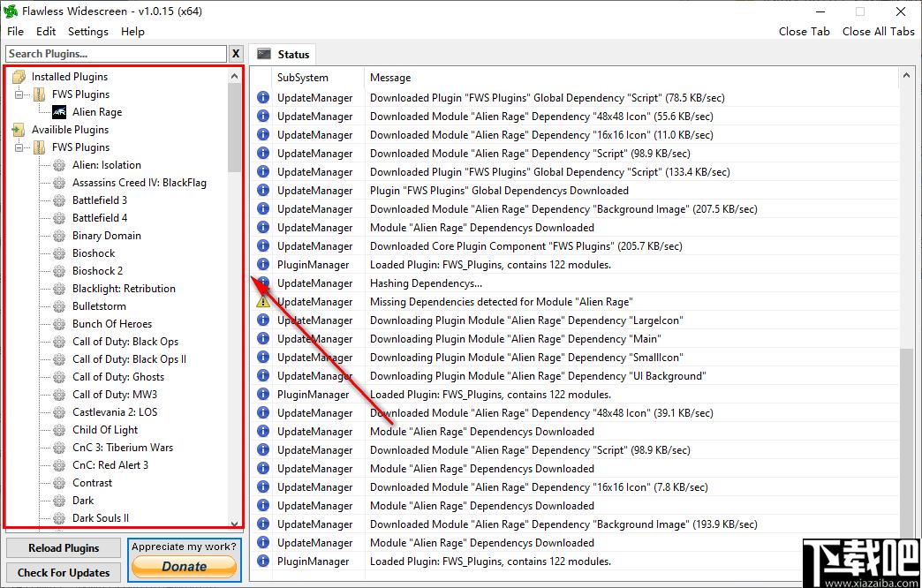Open the Edit menu
This screenshot has width=922, height=588.
pos(46,32)
